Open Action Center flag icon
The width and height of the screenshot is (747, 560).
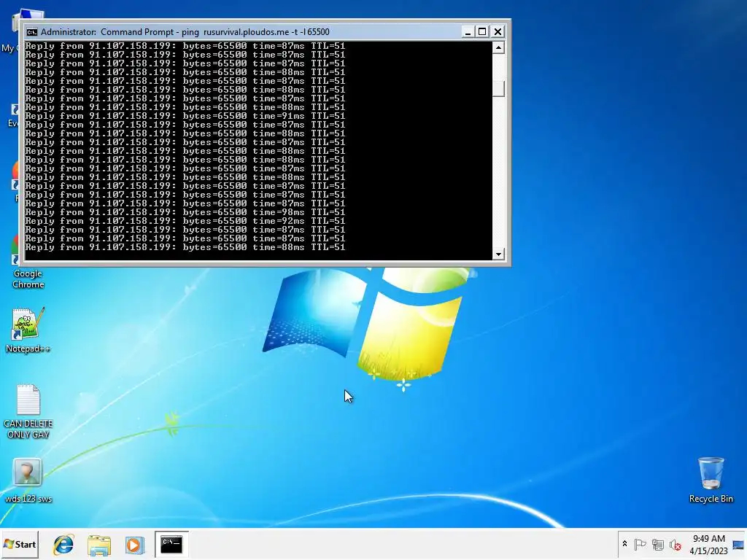[x=640, y=544]
